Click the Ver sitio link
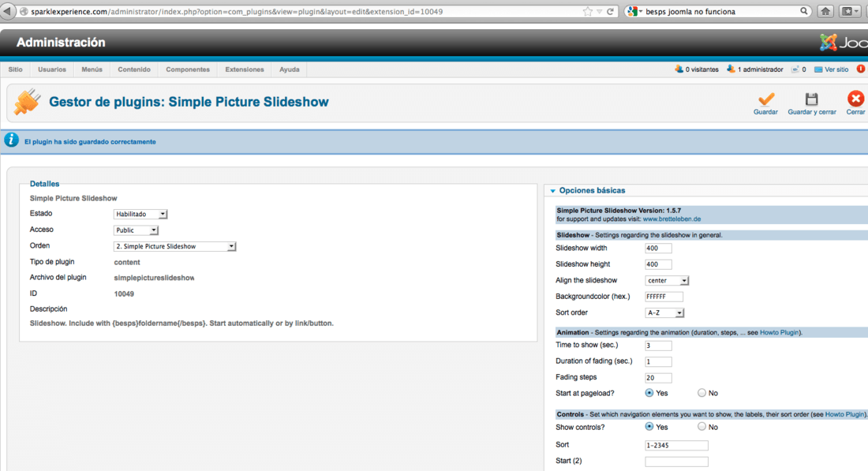The width and height of the screenshot is (868, 471). click(x=836, y=69)
